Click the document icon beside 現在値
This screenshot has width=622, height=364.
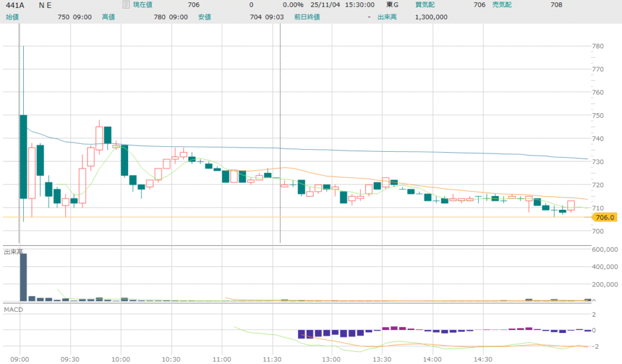pos(126,5)
